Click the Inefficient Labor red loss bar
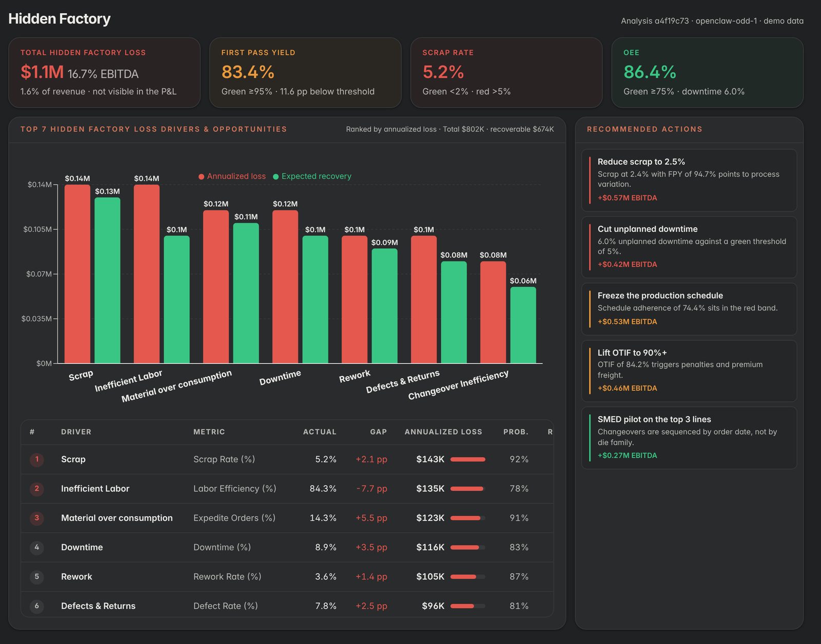The image size is (821, 644). pyautogui.click(x=147, y=274)
